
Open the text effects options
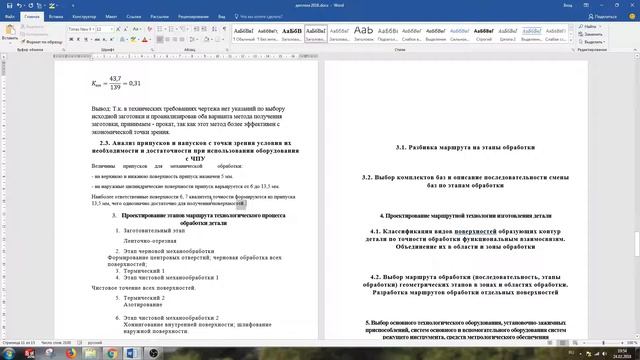[122, 40]
